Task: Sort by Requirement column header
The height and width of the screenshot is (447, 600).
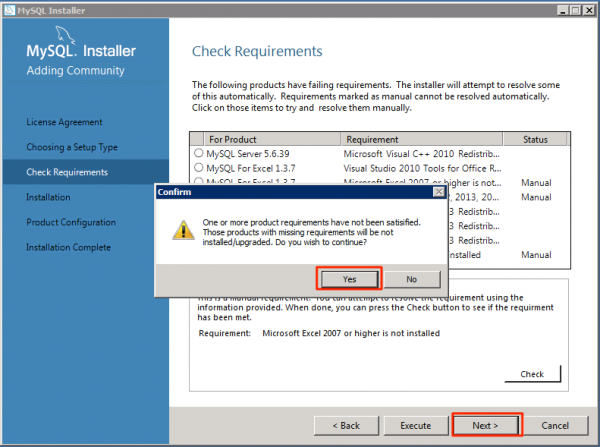Action: 421,139
